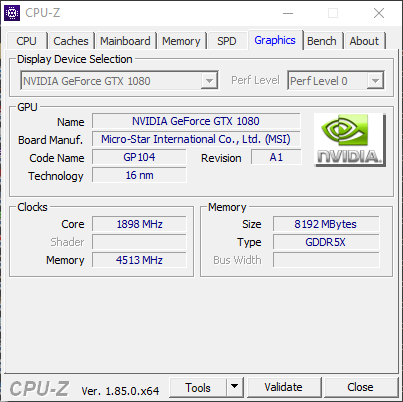The height and width of the screenshot is (402, 403).
Task: View the About tab
Action: point(364,41)
